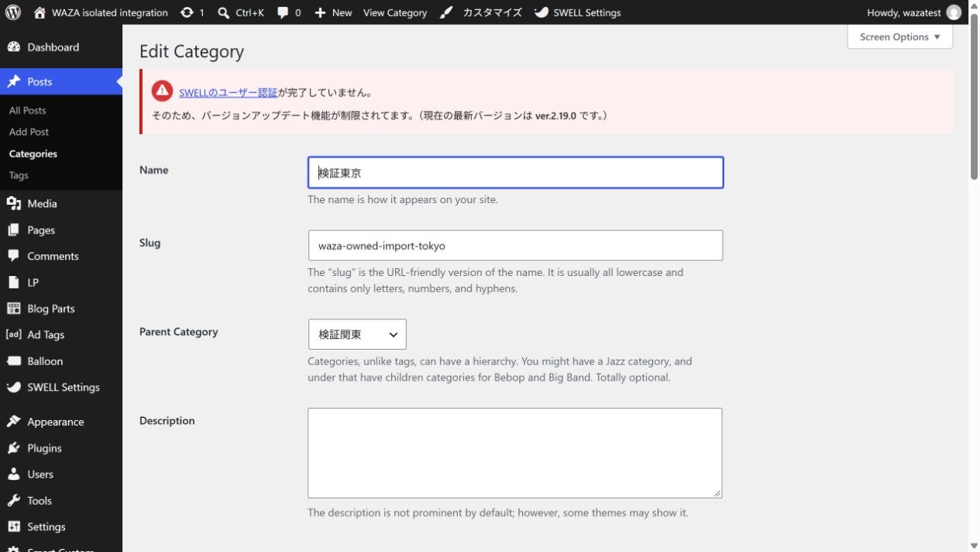The height and width of the screenshot is (552, 980).
Task: Click the SWELL icon in admin bar
Action: click(542, 12)
